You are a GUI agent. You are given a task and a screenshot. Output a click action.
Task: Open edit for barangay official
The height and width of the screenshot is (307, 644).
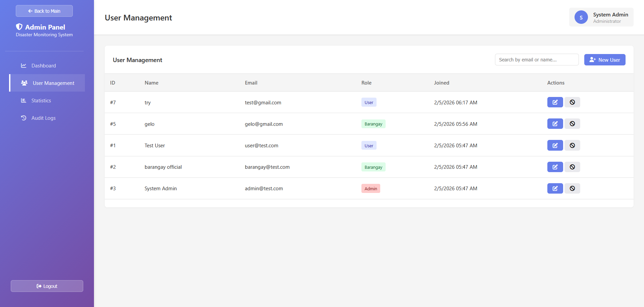555,167
